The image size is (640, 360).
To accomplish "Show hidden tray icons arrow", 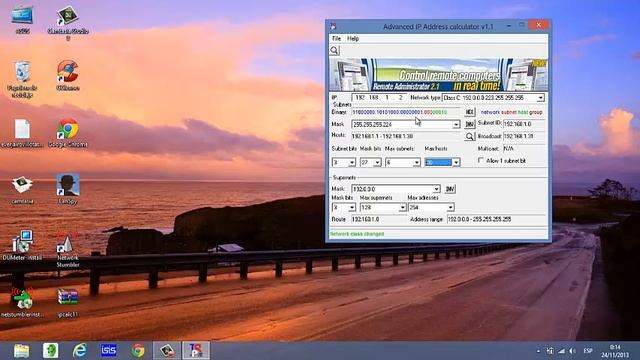I will (538, 351).
